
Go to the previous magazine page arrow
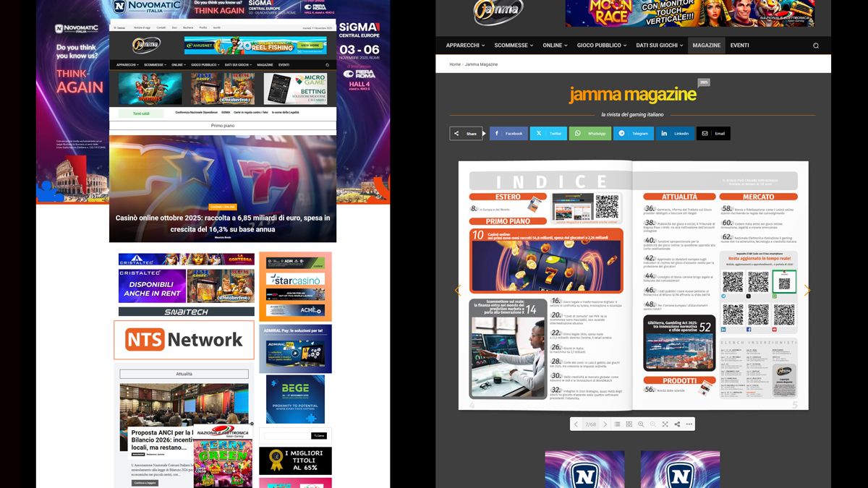[457, 291]
